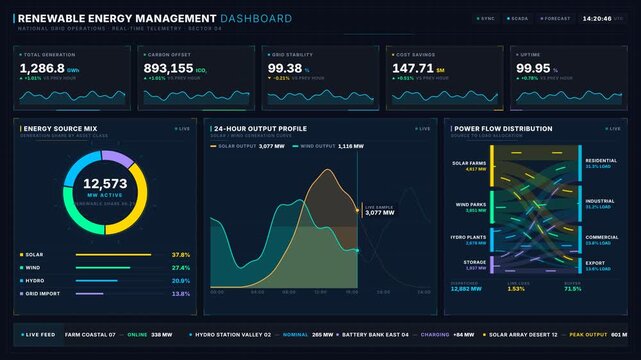Click the 893,155 carbon offset value

click(x=168, y=68)
